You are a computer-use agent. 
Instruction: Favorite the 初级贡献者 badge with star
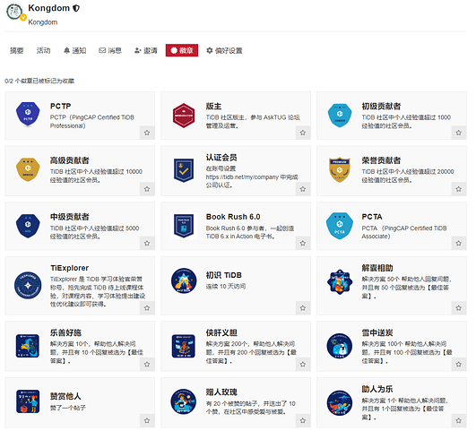(459, 133)
